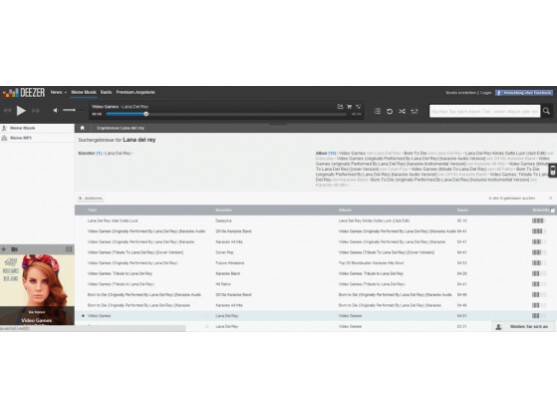The image size is (557, 418).
Task: Click the small icon right of results search
Action: [x=551, y=198]
